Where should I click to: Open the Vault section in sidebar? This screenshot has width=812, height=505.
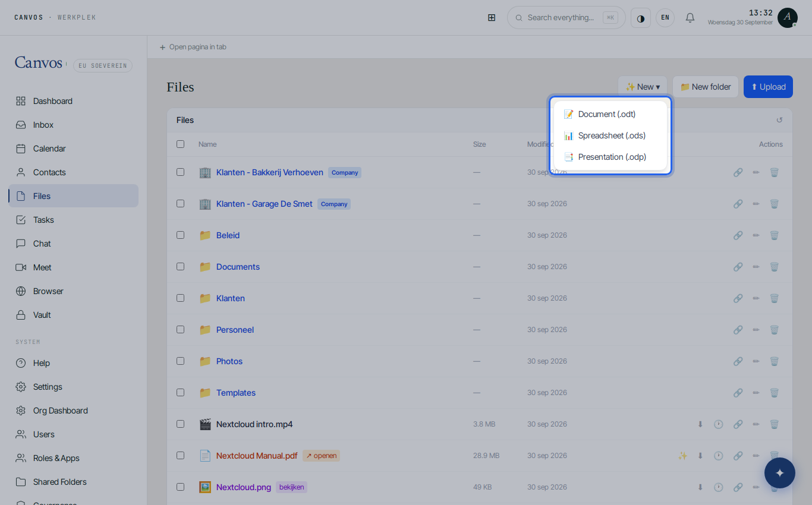(74, 315)
